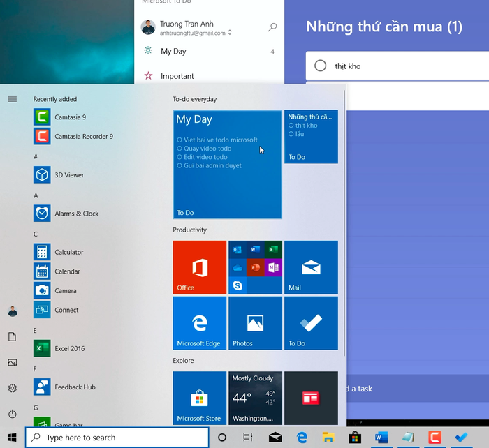489x448 pixels.
Task: Switch to To Do on taskbar
Action: pyautogui.click(x=461, y=438)
